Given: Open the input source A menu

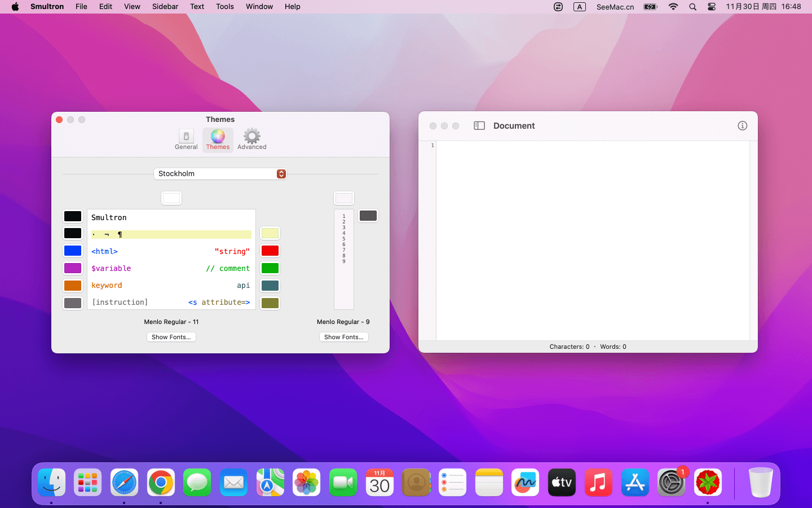Looking at the screenshot, I should [x=579, y=7].
